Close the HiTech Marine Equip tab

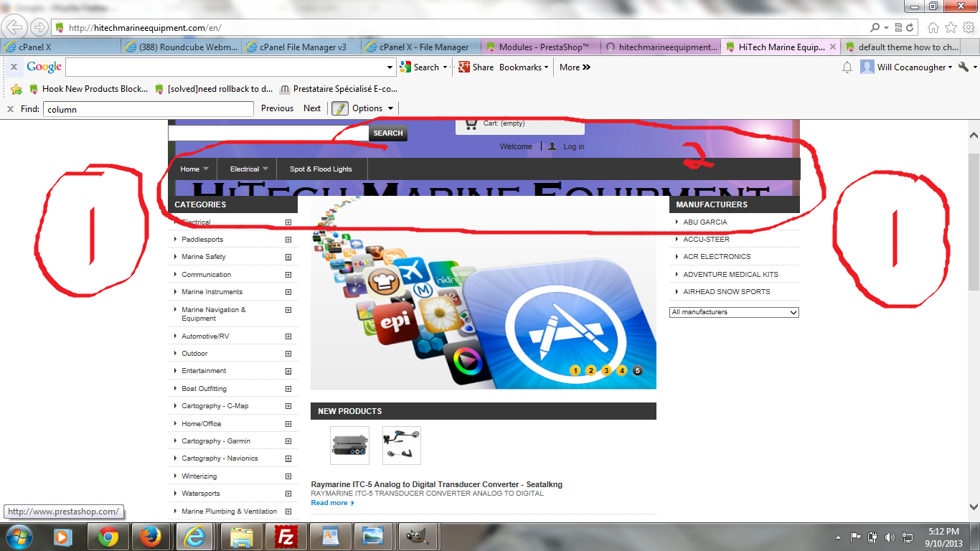pos(833,47)
